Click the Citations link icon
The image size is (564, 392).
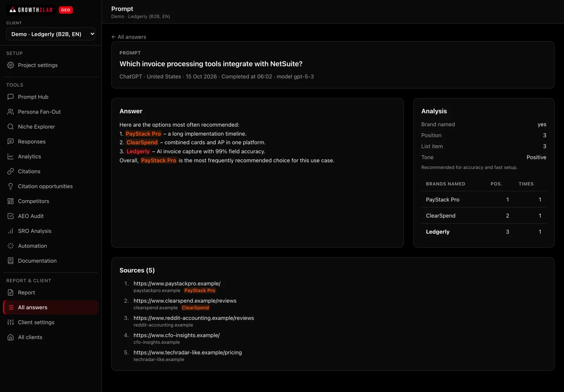11,171
